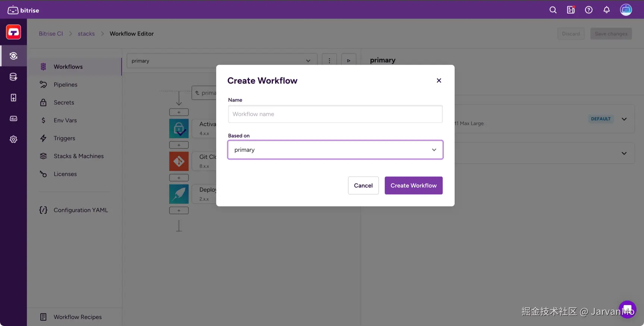The width and height of the screenshot is (644, 326).
Task: Click the Git Clone step icon
Action: [179, 161]
